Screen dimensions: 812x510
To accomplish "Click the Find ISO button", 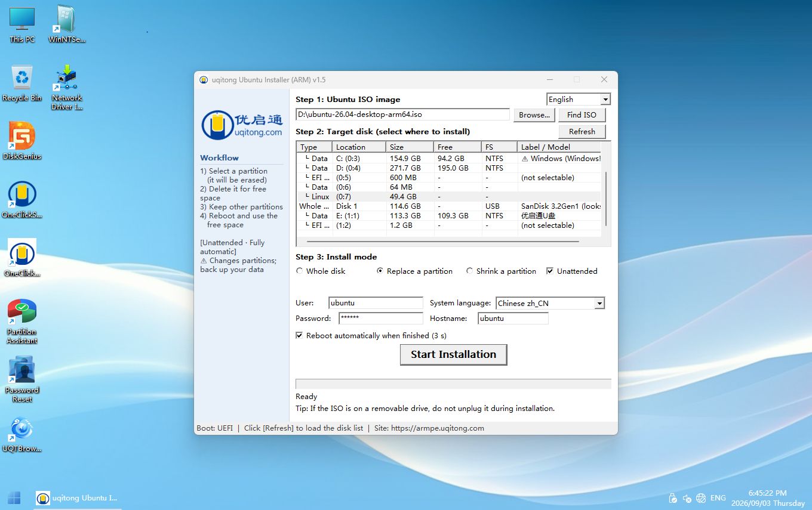I will pos(582,115).
